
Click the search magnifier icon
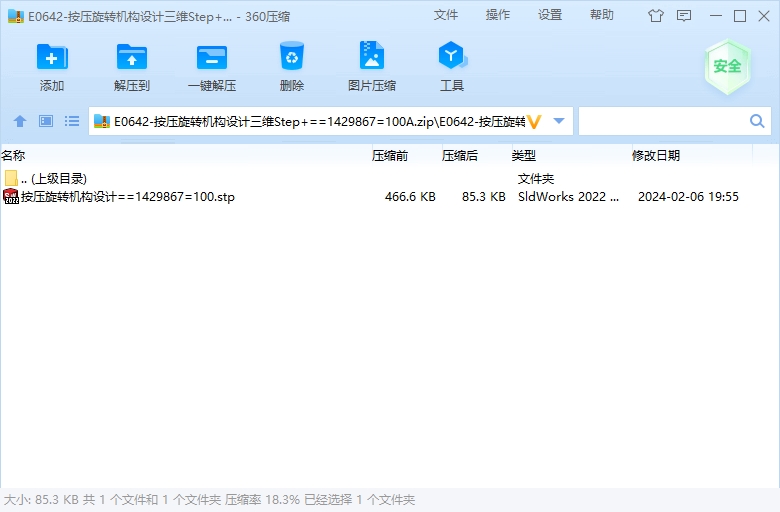(x=757, y=121)
